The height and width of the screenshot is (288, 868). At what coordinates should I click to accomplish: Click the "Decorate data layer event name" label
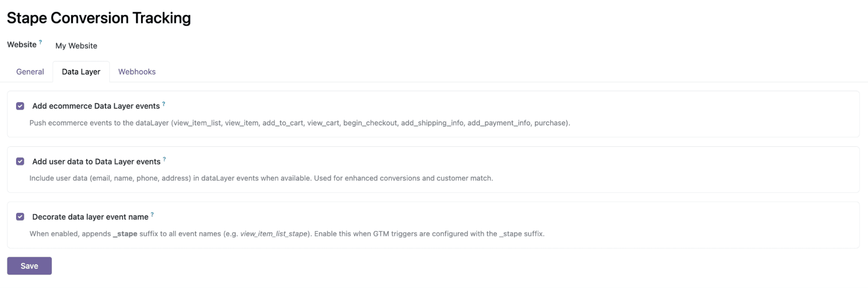point(90,216)
